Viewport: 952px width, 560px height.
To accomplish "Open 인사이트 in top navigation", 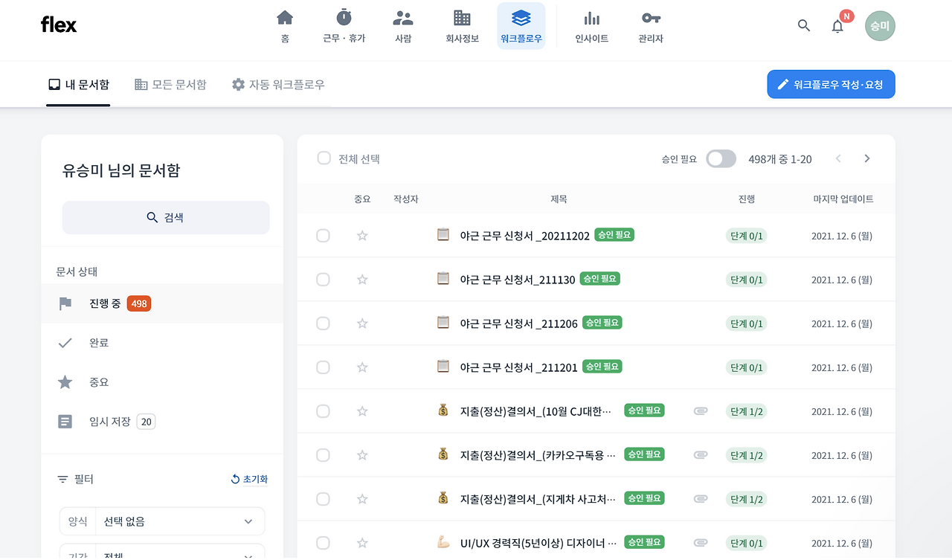I will pos(592,26).
